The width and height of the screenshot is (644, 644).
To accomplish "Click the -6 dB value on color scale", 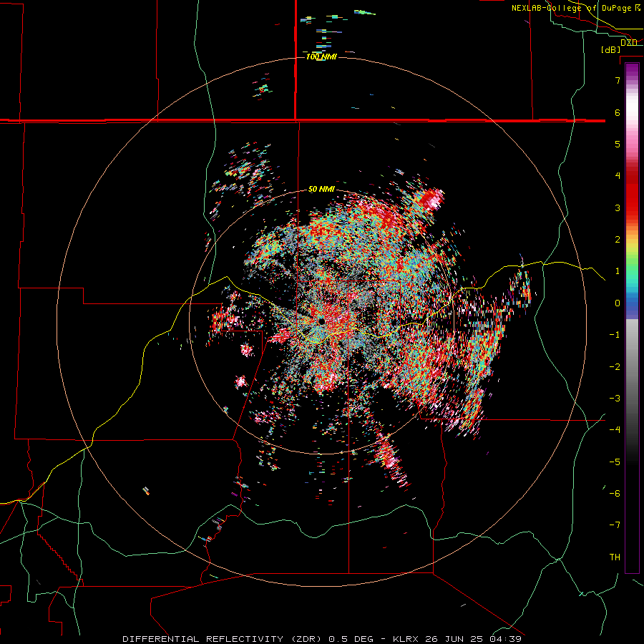I will [615, 494].
